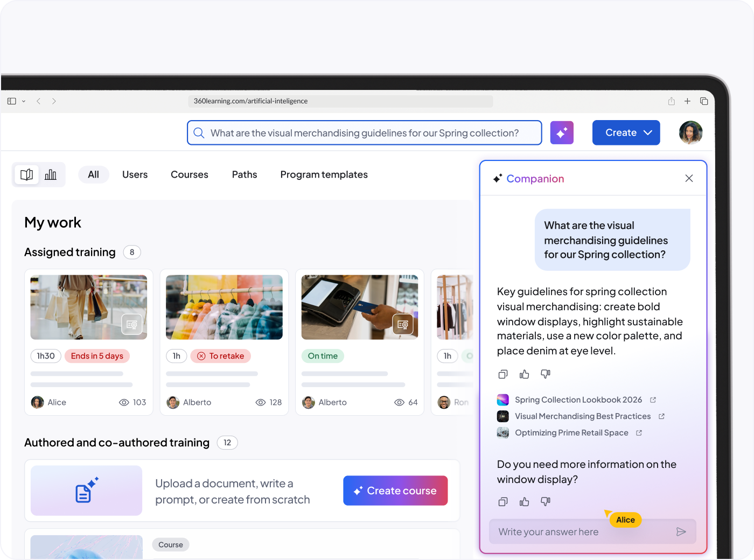Copy the window display follow-up message
The height and width of the screenshot is (560, 754).
click(x=503, y=502)
